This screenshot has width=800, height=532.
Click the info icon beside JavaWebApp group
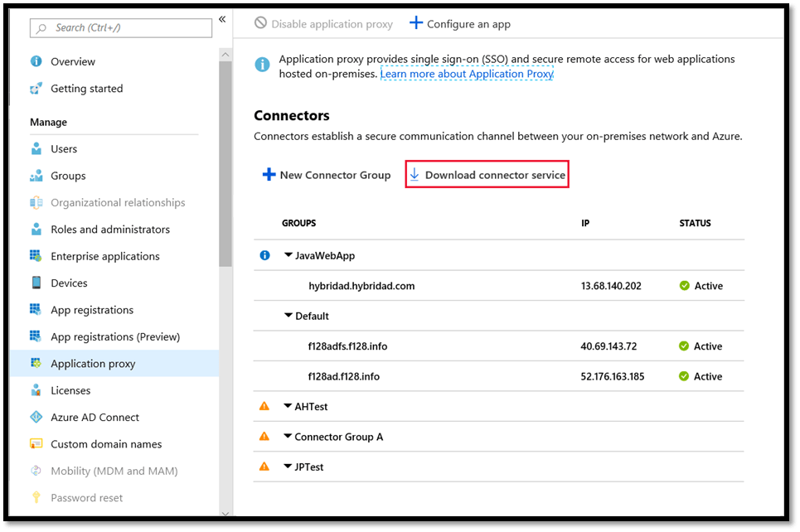[x=264, y=255]
